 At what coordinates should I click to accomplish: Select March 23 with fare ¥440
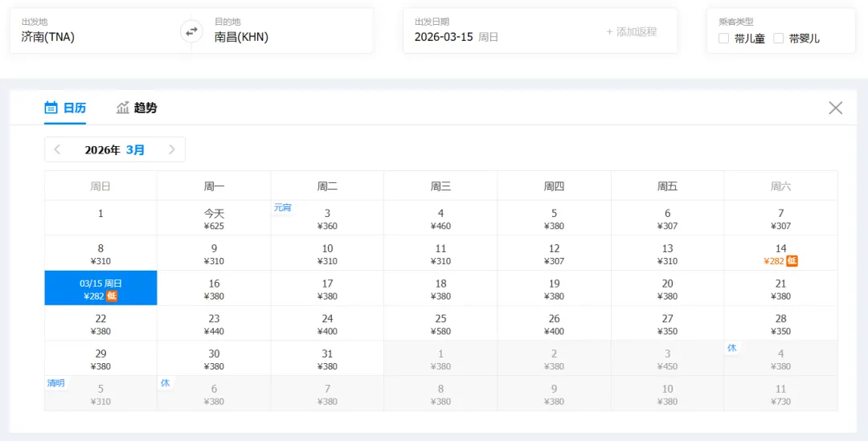point(215,323)
